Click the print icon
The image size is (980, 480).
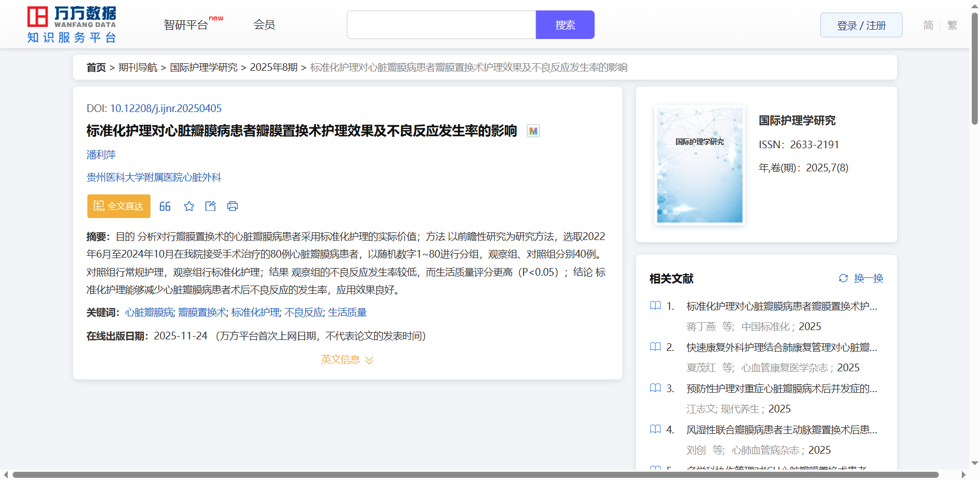(232, 206)
